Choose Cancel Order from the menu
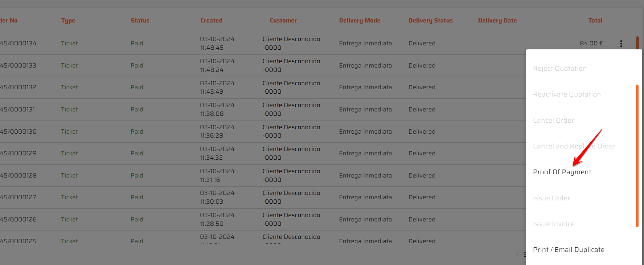Image resolution: width=644 pixels, height=265 pixels. pyautogui.click(x=553, y=121)
